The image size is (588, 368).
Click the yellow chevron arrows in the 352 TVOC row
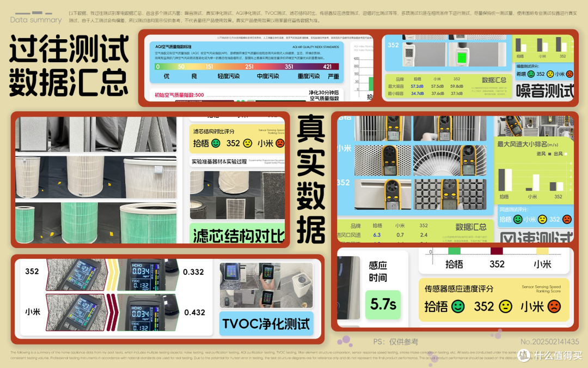tap(112, 275)
